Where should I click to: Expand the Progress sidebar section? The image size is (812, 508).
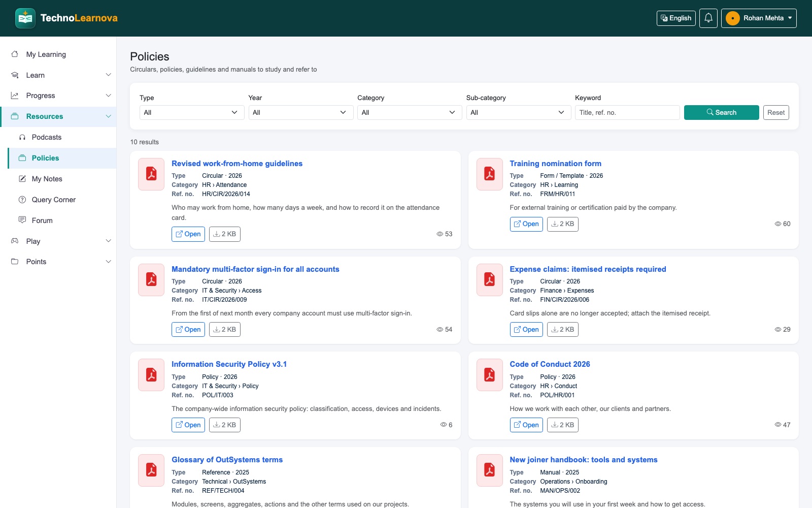(58, 96)
